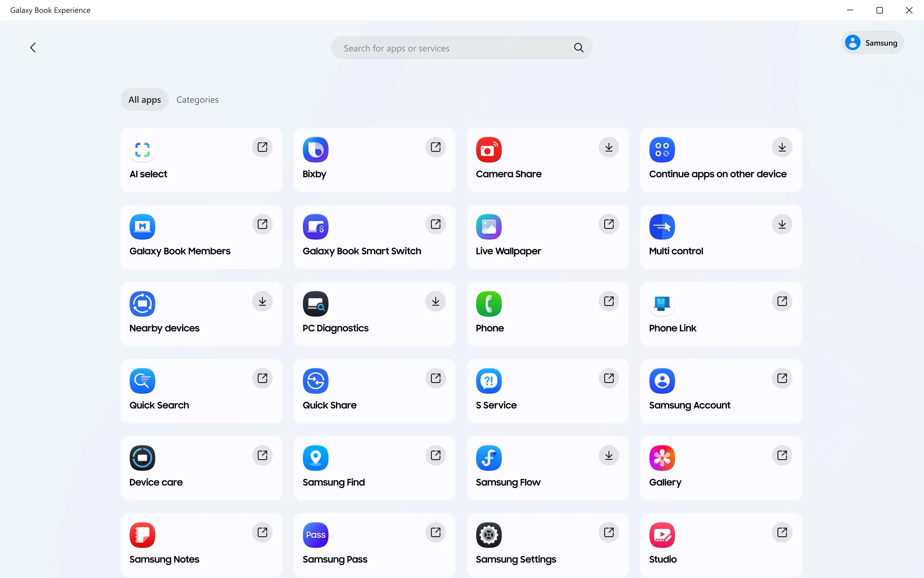Maximize the Galaxy Book Experience window
This screenshot has width=924, height=578.
point(880,10)
